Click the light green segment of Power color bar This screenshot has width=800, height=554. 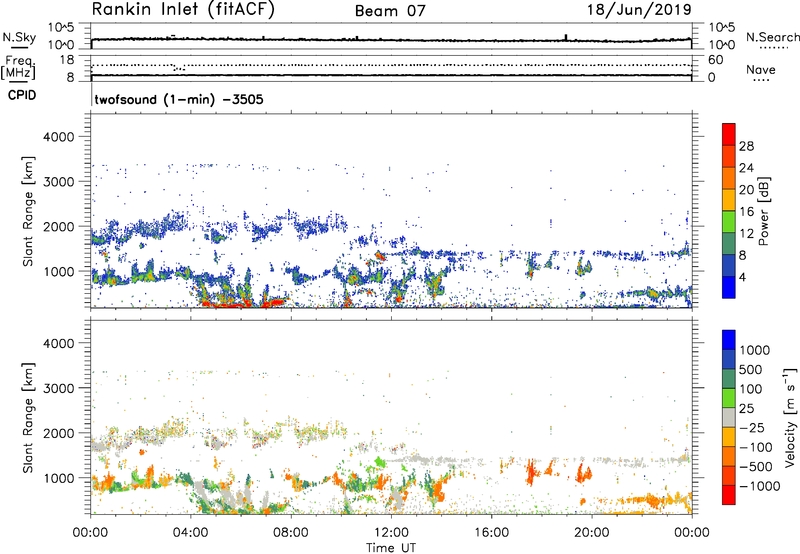(x=729, y=222)
